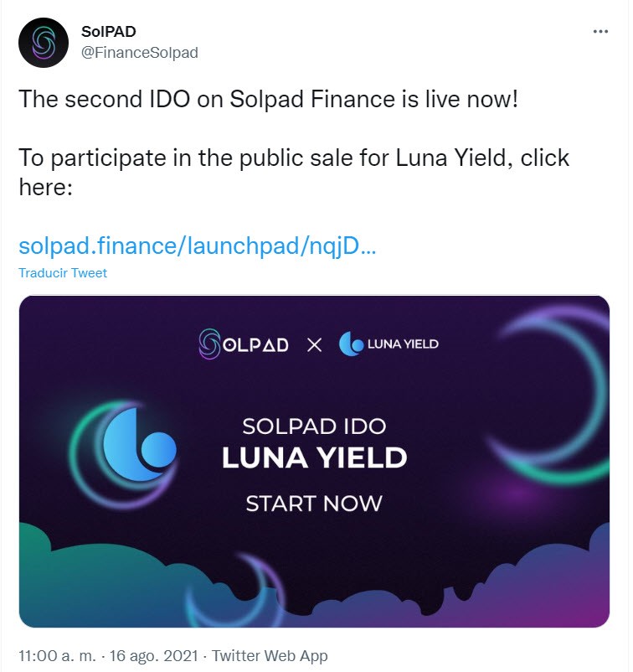633x672 pixels.
Task: Click the Twitter Web App source label
Action: coord(270,656)
